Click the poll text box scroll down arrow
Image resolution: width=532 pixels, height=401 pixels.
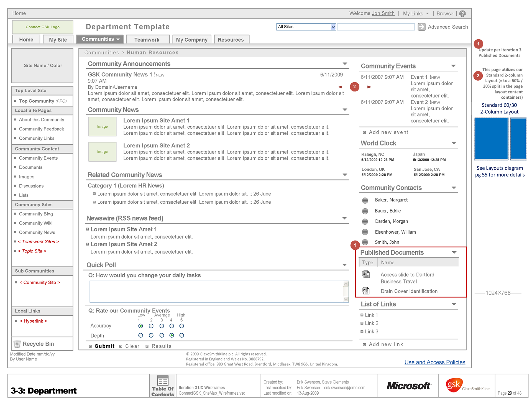(x=346, y=299)
